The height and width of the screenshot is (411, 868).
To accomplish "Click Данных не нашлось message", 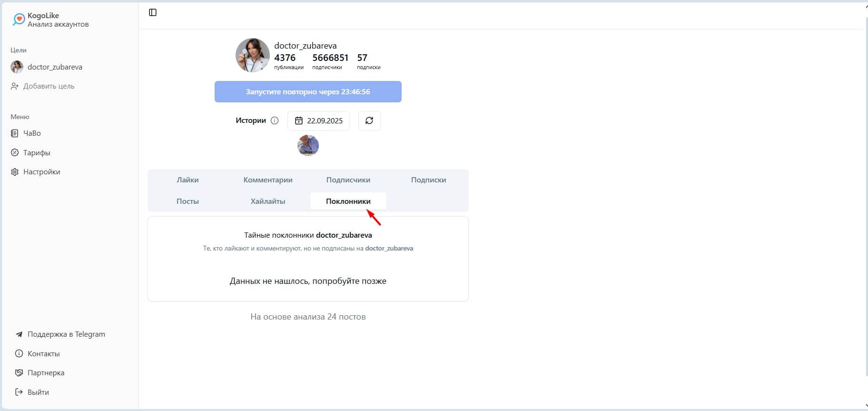I will 308,281.
